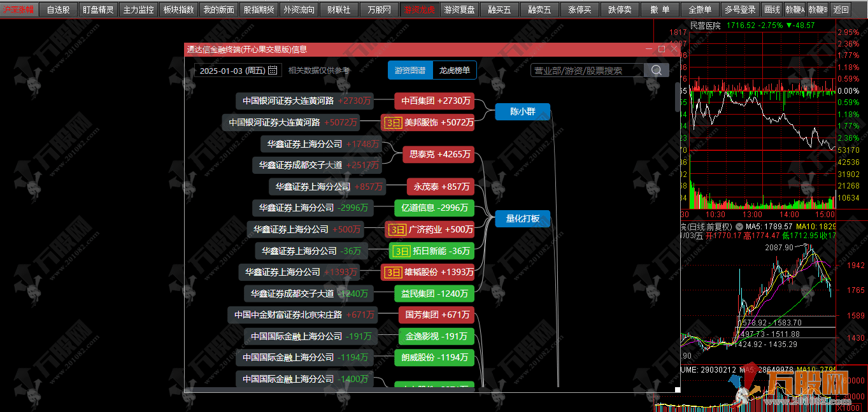
Task: Click the 教鞭A toolbar button
Action: 795,10
